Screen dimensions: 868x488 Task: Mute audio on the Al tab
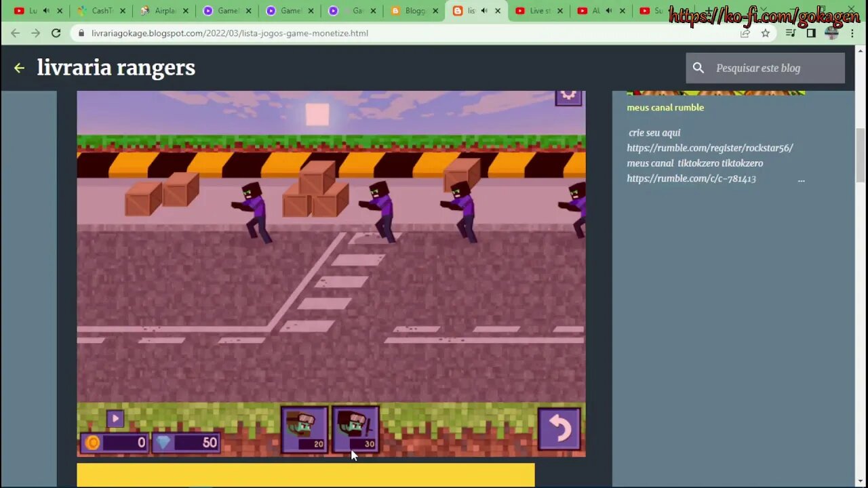609,11
